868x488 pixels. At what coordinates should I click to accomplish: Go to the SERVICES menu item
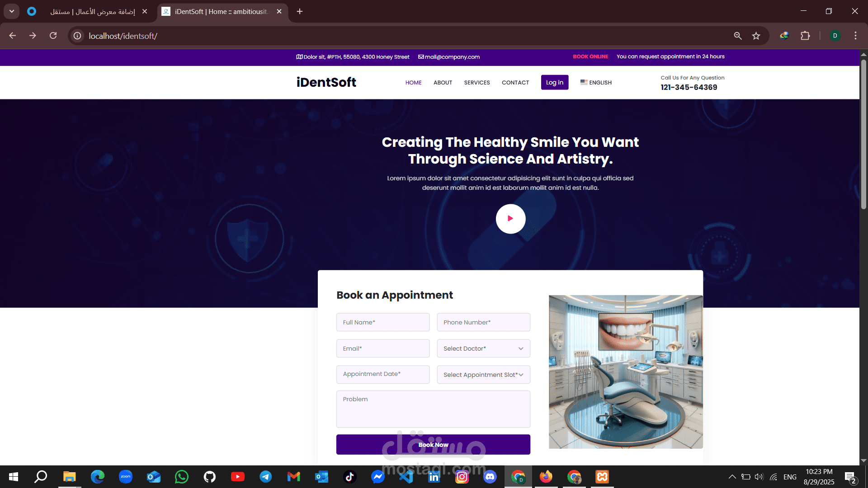[x=476, y=83]
